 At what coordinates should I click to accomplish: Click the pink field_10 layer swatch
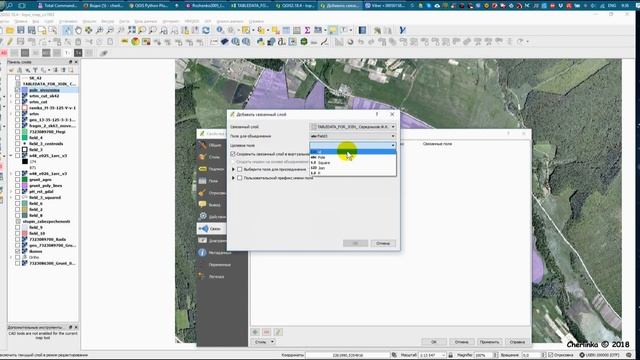tap(24, 233)
